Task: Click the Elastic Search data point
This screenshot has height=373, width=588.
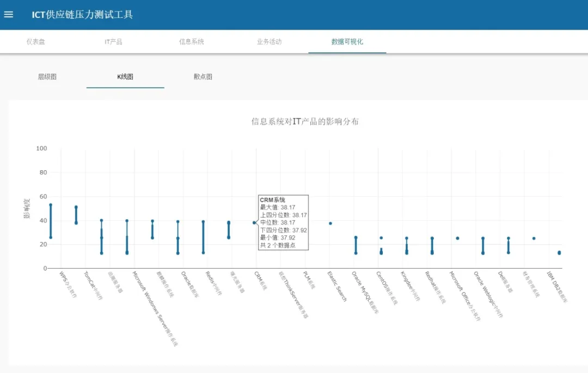Action: coord(330,223)
